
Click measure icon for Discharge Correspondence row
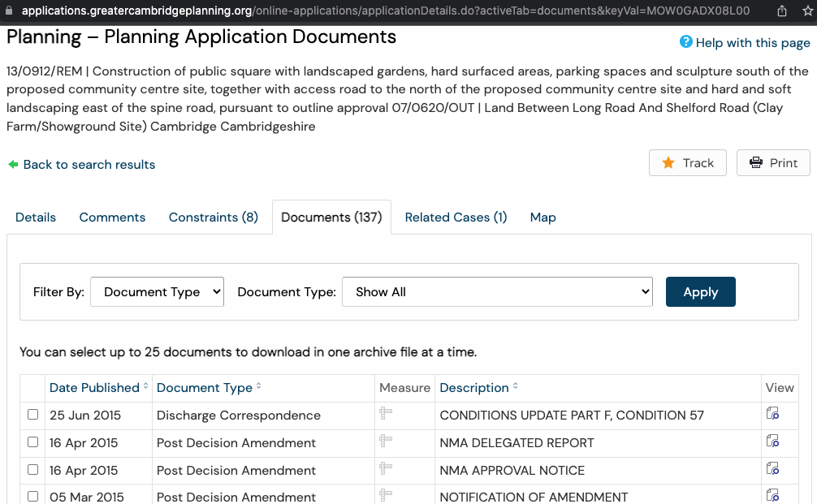(x=386, y=415)
